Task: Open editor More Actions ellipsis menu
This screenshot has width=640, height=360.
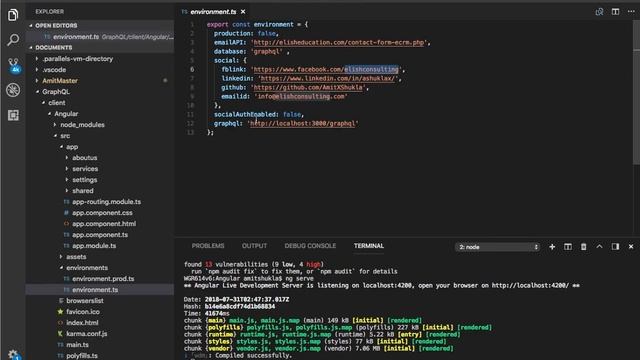Action: [631, 12]
